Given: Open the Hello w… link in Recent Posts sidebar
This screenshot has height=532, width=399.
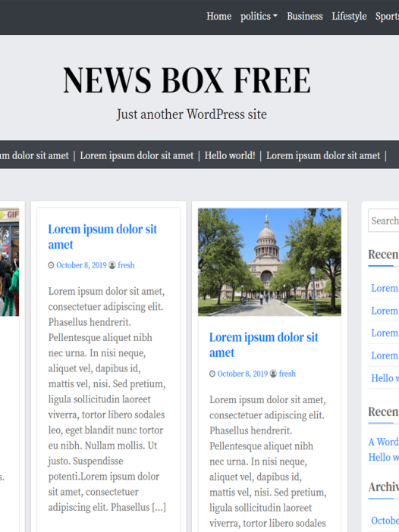Looking at the screenshot, I should (385, 378).
